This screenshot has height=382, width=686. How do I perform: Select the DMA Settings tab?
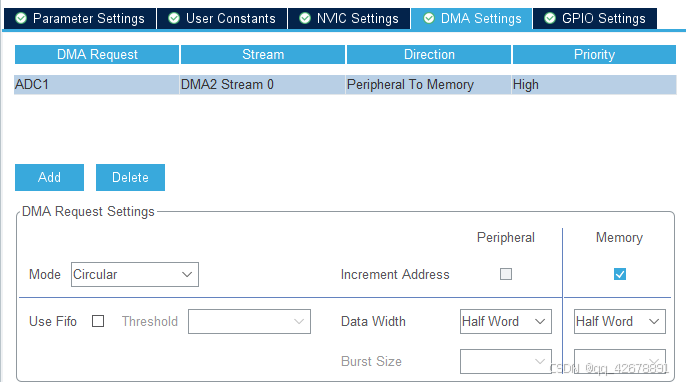pyautogui.click(x=472, y=18)
